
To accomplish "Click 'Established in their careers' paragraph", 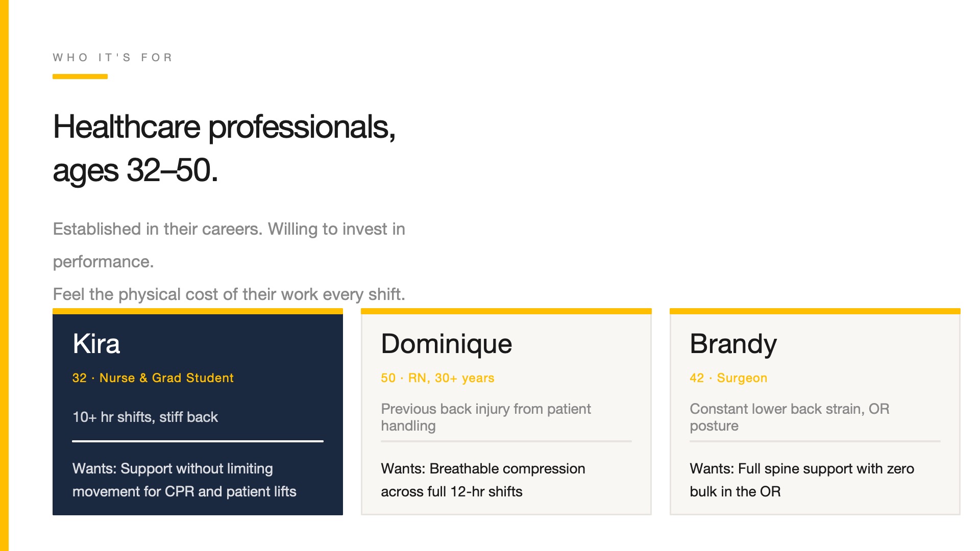I will 229,245.
